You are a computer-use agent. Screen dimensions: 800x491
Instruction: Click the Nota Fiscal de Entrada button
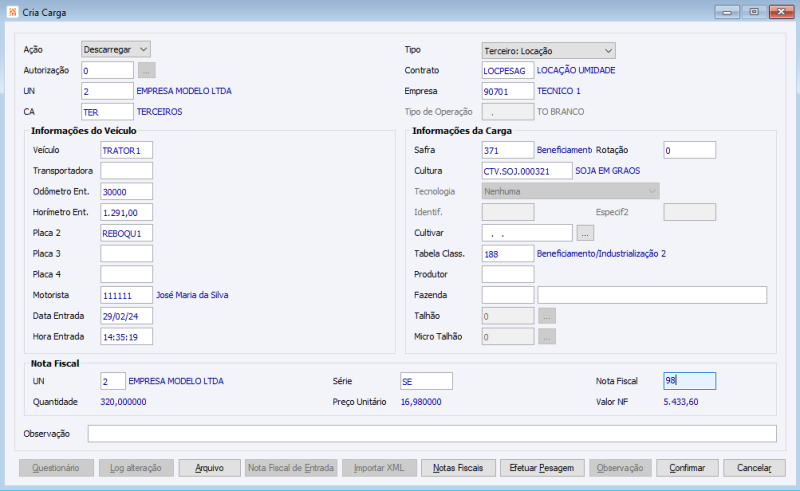(291, 468)
